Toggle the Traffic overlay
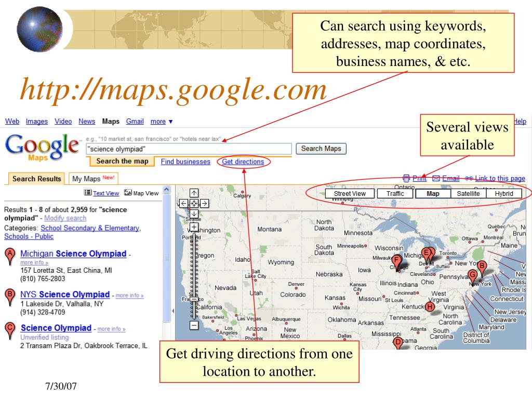Screen dimensions: 532x399 coord(395,193)
